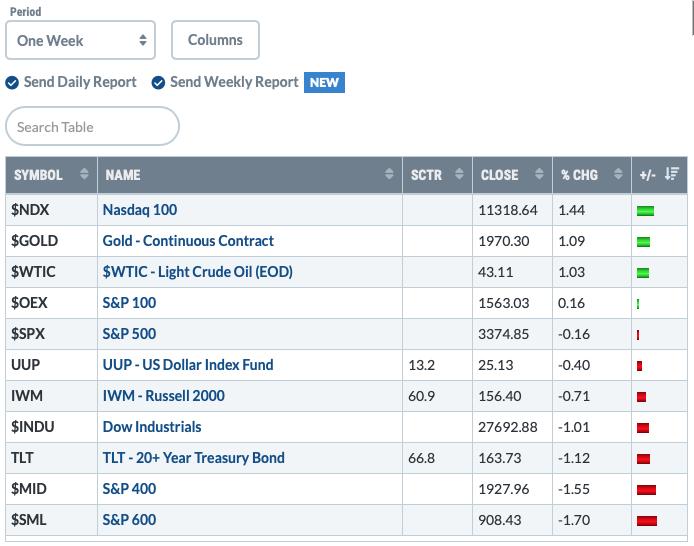
Task: Select the $GOLD symbol cell
Action: pyautogui.click(x=51, y=241)
